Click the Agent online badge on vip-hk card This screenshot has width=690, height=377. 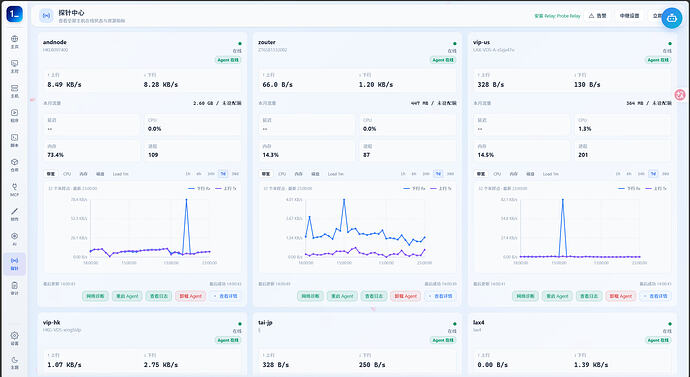(x=228, y=340)
